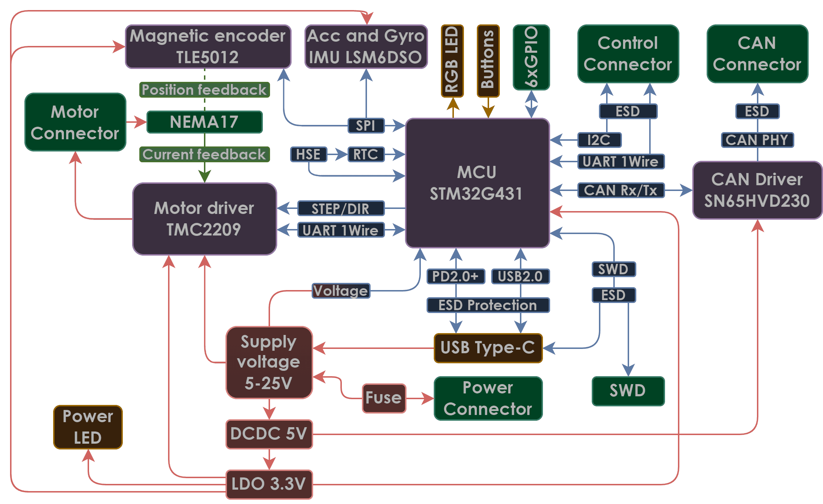Click the MCU STM32G431 block
This screenshot has width=823, height=504.
click(x=478, y=183)
